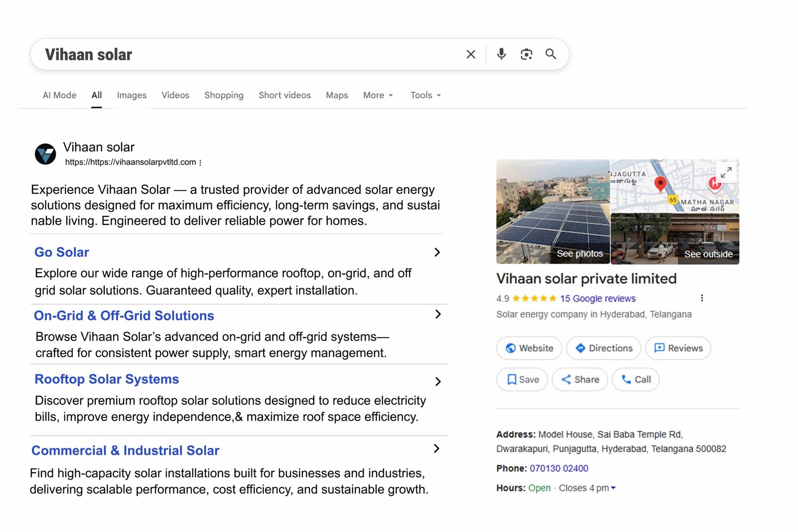
Task: Open the business Website
Action: (x=529, y=348)
